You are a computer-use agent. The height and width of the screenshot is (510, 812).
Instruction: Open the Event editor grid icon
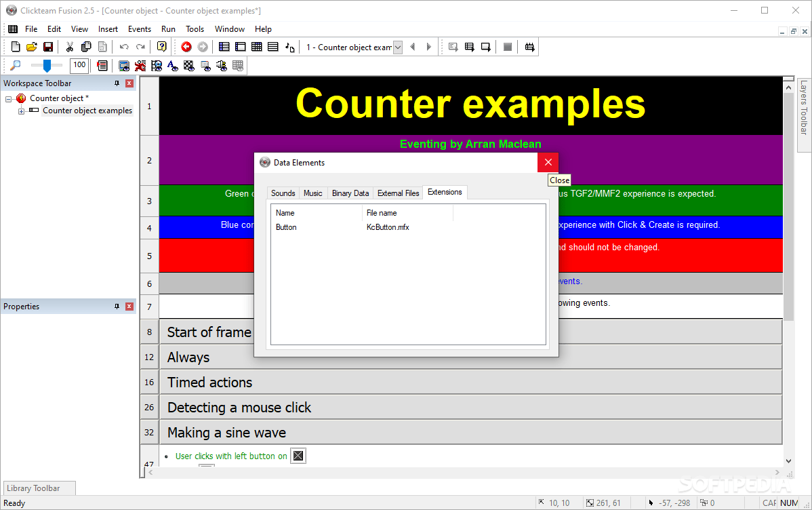coord(256,47)
